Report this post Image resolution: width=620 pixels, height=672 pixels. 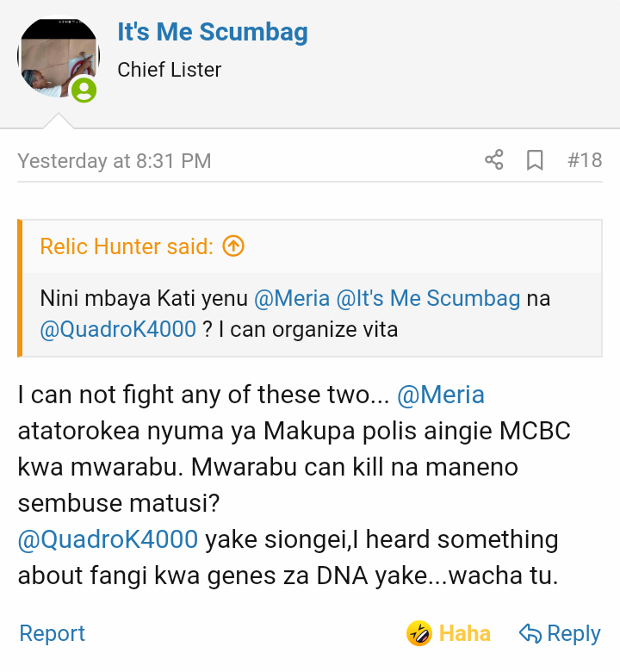coord(53,634)
